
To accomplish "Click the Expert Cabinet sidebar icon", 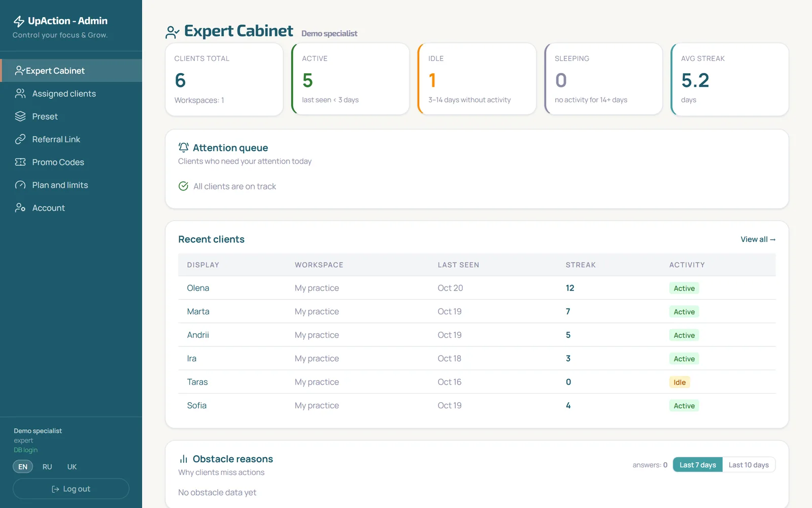I will (x=20, y=71).
